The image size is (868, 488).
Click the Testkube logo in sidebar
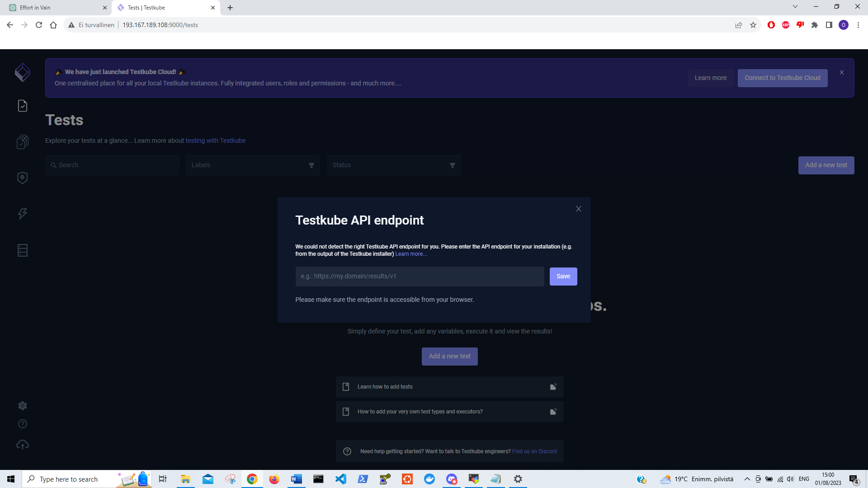22,72
